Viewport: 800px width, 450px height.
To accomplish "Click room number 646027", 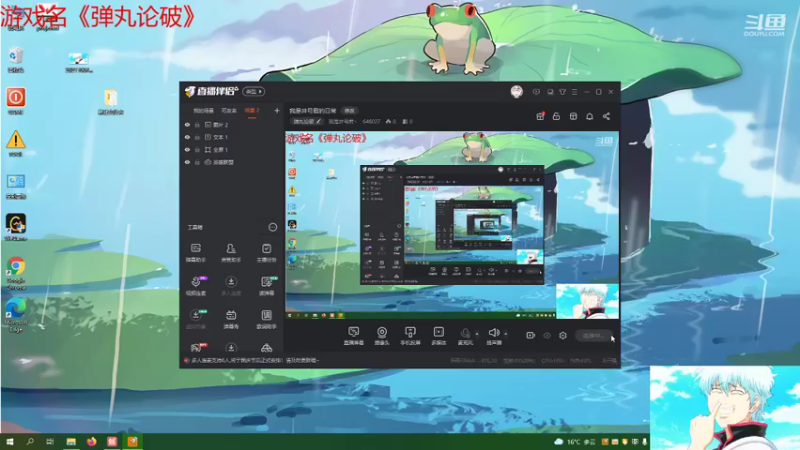I will 371,121.
